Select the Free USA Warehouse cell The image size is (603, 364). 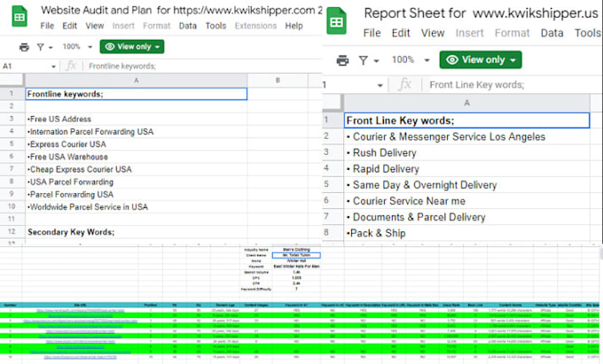(137, 157)
